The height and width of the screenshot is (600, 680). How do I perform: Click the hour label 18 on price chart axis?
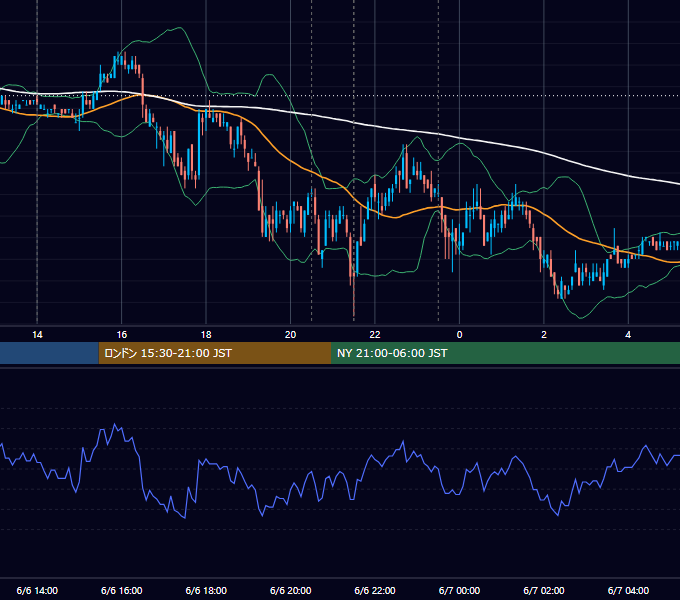[x=206, y=335]
